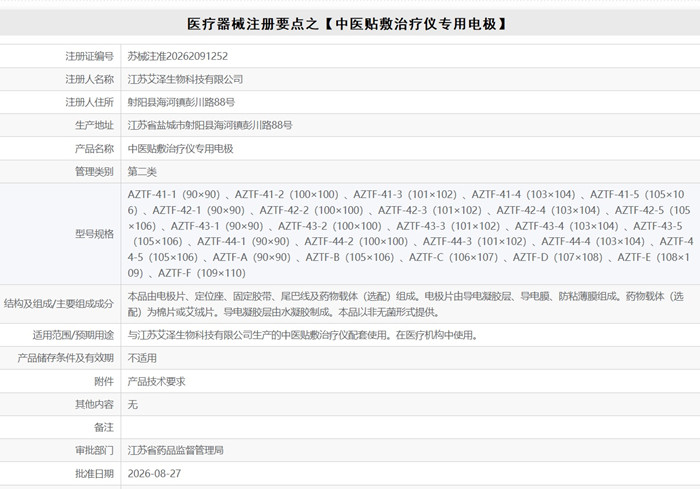Select the 适用范围/预期用途 label
The image size is (700, 489).
click(x=73, y=335)
